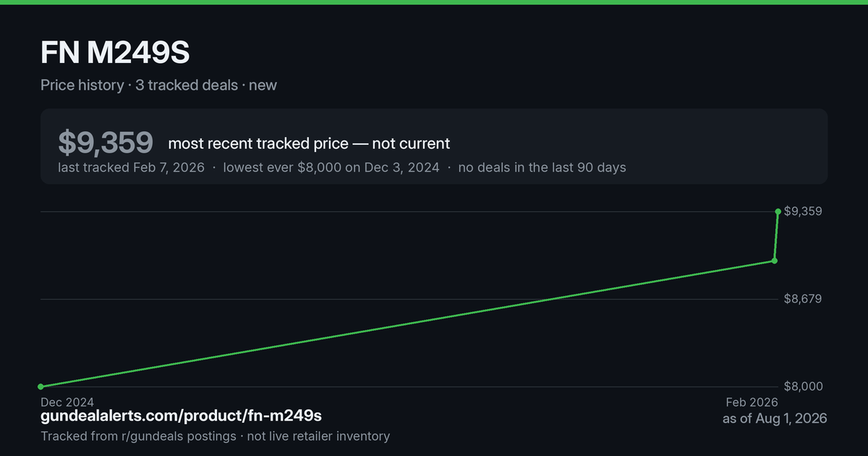Click the $8,000 y-axis label
The height and width of the screenshot is (456, 868).
point(803,387)
